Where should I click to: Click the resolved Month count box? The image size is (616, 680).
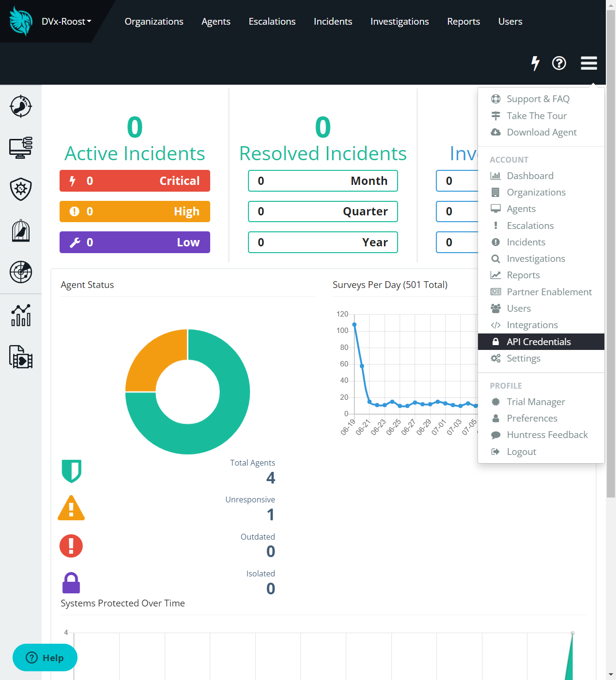[323, 181]
